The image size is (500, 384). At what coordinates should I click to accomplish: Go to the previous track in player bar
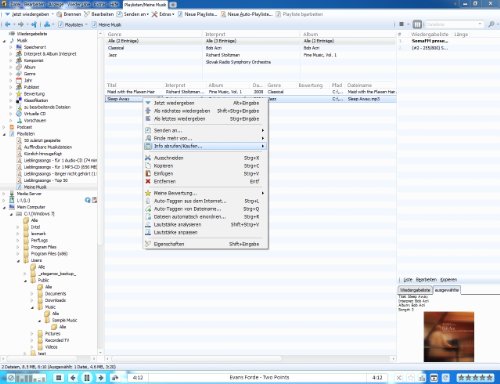[73, 378]
